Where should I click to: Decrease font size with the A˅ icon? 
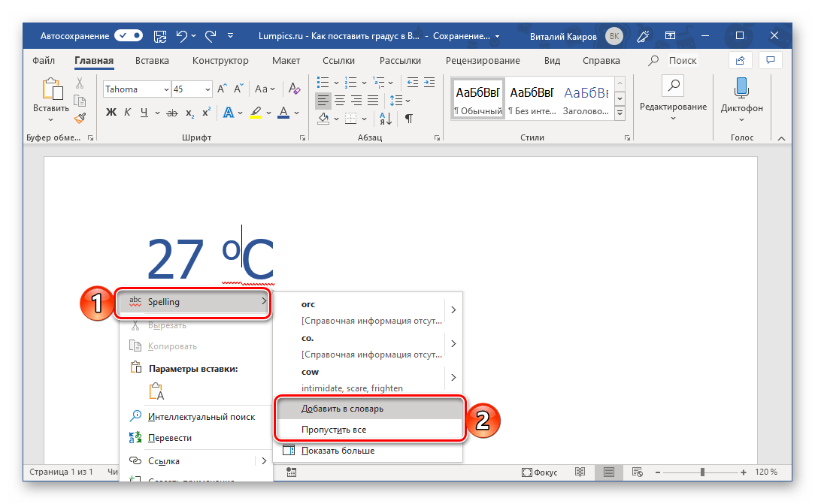(x=238, y=89)
